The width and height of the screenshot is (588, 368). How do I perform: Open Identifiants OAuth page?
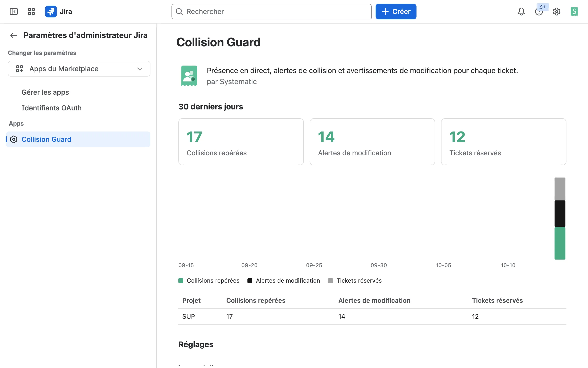51,108
